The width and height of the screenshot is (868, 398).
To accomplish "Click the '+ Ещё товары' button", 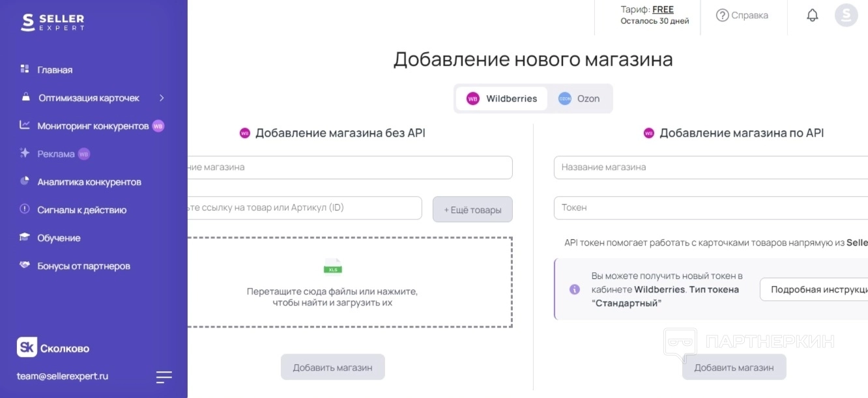I will tap(472, 210).
